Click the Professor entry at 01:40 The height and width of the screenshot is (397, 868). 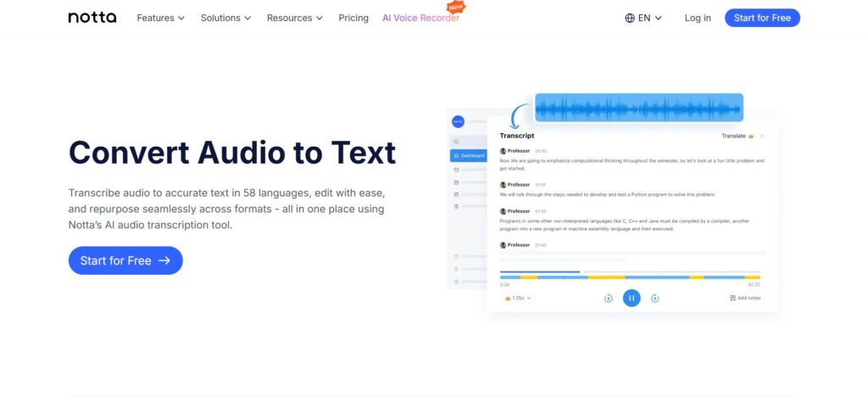(523, 245)
